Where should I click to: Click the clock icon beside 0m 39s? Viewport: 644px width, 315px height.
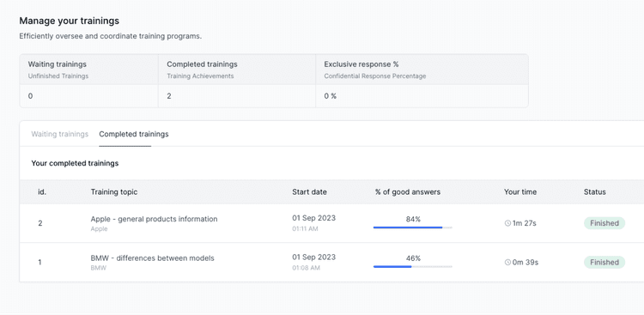pos(507,263)
